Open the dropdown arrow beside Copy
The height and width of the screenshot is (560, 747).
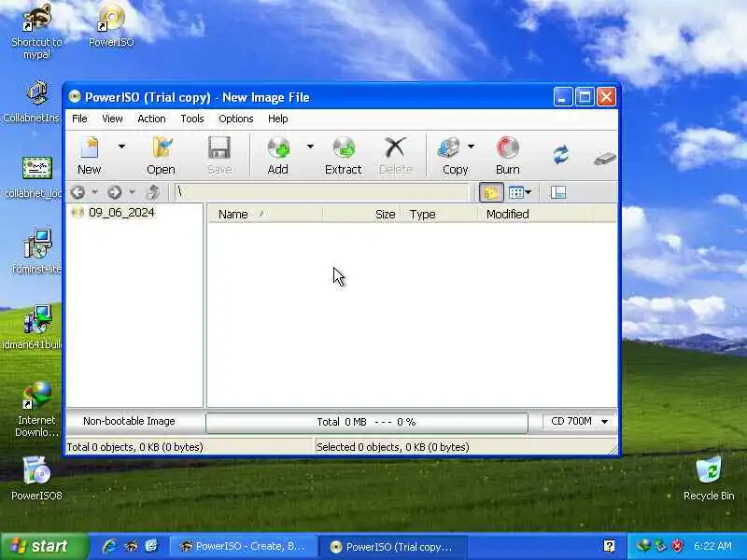[471, 147]
